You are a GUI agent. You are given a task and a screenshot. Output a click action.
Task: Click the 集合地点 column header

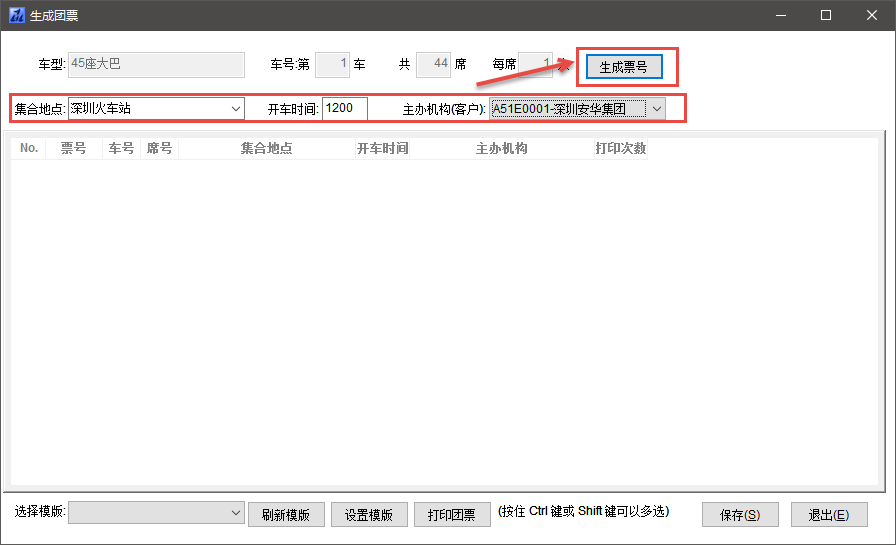267,149
